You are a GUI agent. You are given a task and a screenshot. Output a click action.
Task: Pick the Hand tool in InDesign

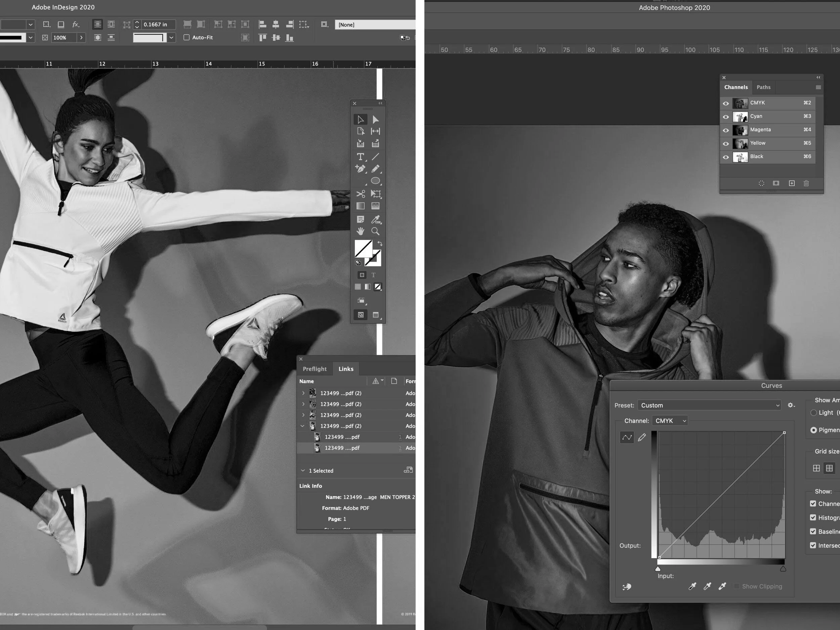[361, 231]
